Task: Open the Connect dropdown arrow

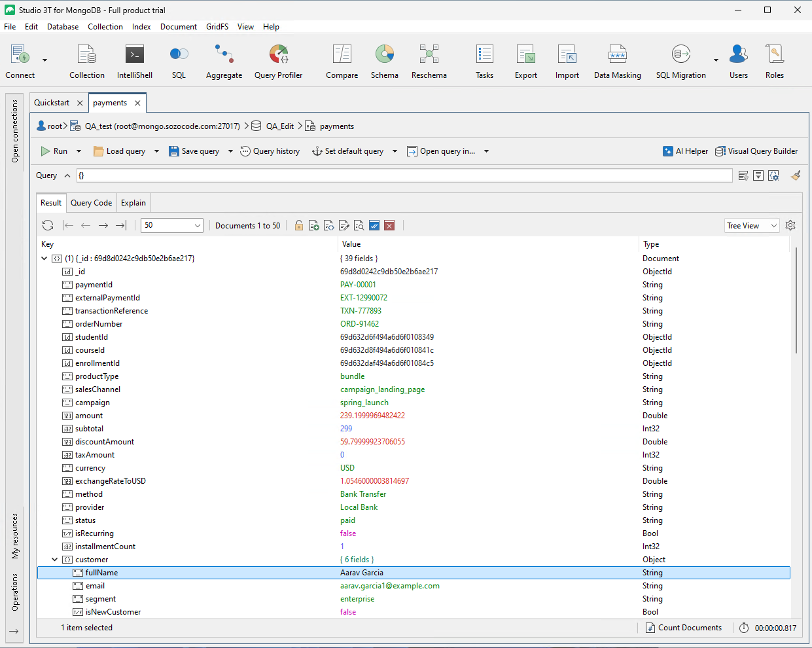Action: [x=44, y=60]
